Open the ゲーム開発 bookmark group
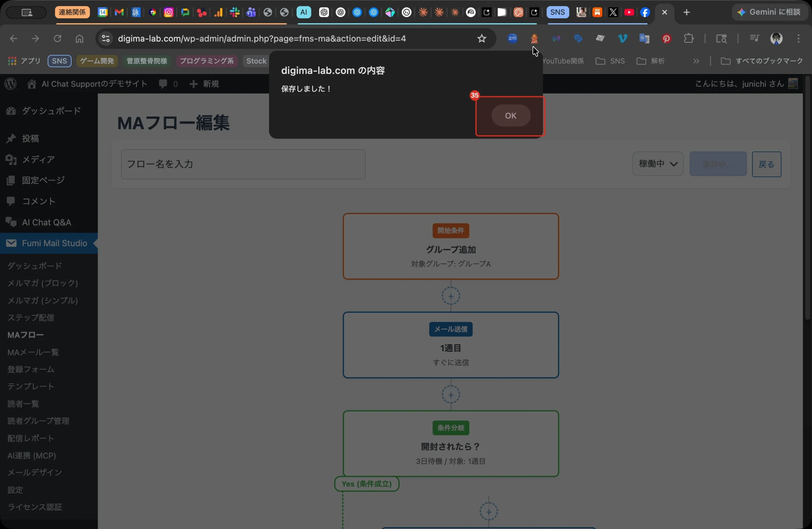Viewport: 812px width, 529px height. pyautogui.click(x=97, y=61)
